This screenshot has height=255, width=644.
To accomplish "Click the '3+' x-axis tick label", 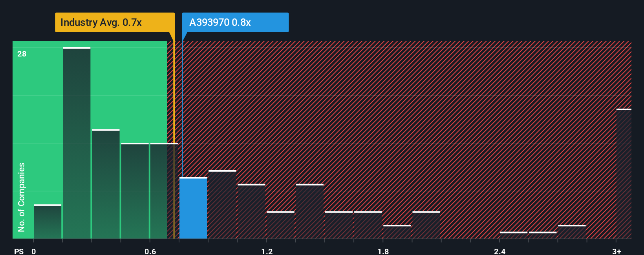I will tap(617, 251).
